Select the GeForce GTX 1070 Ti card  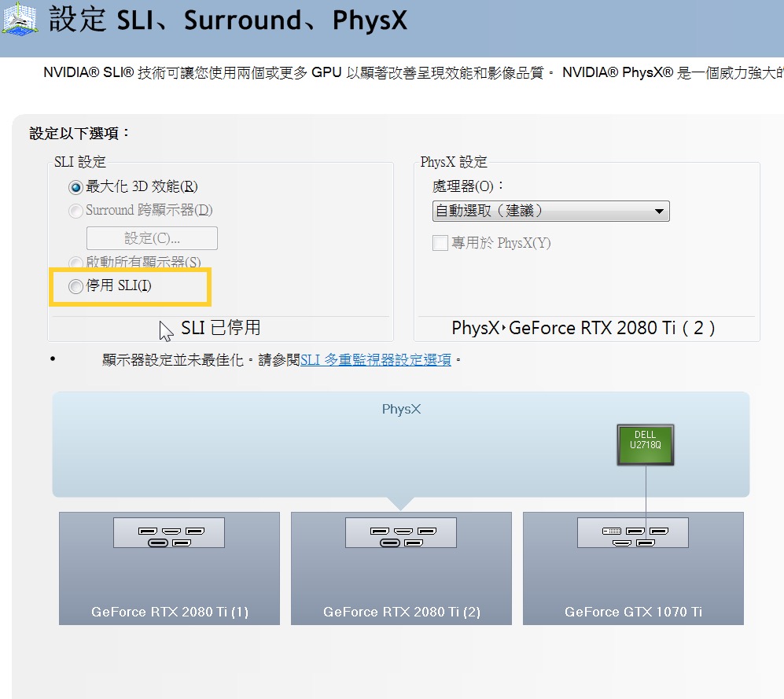(x=634, y=568)
